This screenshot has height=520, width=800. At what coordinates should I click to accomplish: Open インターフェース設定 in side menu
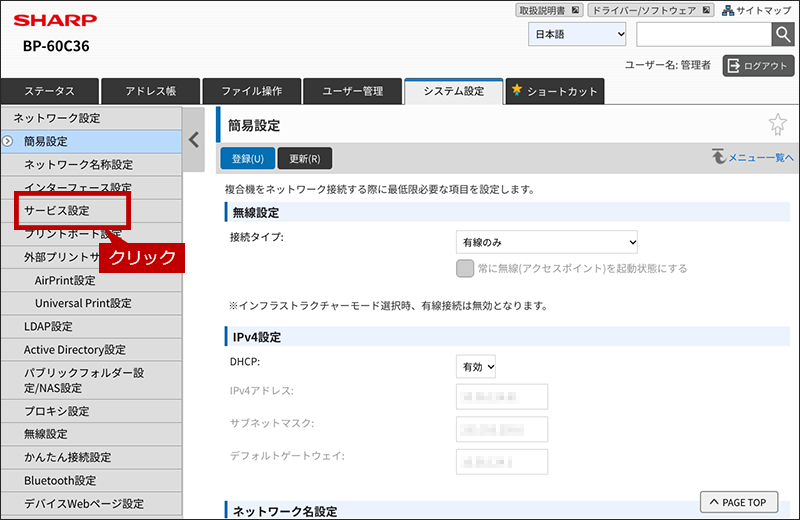coord(91,187)
